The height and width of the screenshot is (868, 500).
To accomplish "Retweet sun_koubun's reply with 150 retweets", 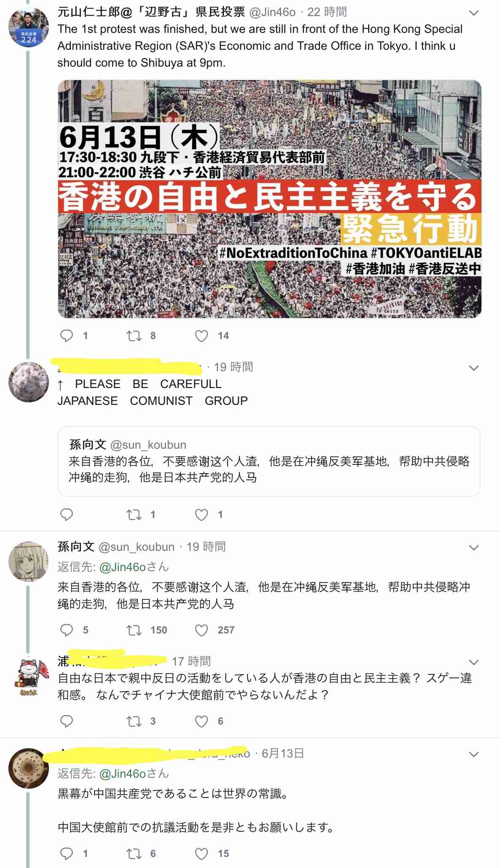I will pyautogui.click(x=134, y=630).
